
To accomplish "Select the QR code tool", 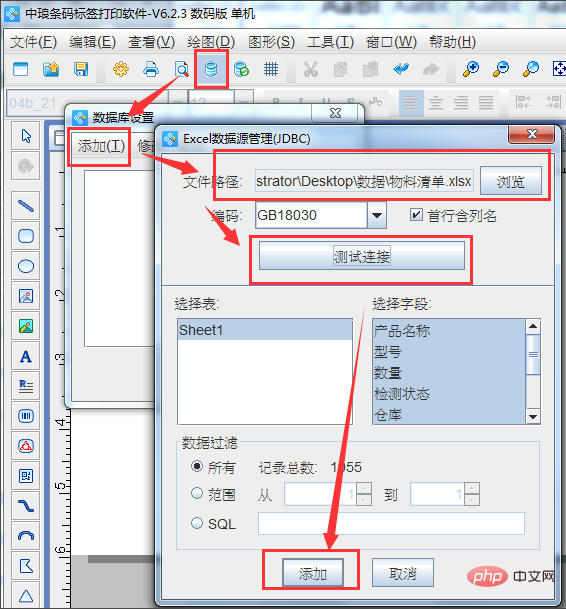I will 26,476.
